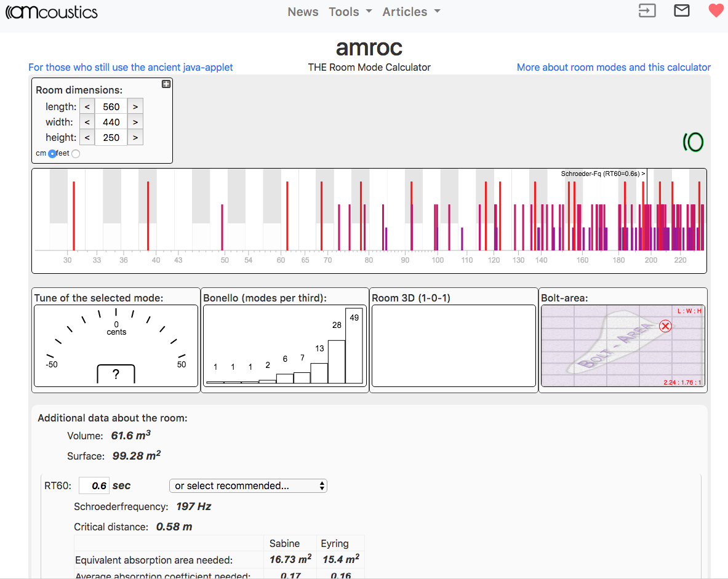
Task: Click the Volume value 61.6 m³
Action: (x=131, y=435)
